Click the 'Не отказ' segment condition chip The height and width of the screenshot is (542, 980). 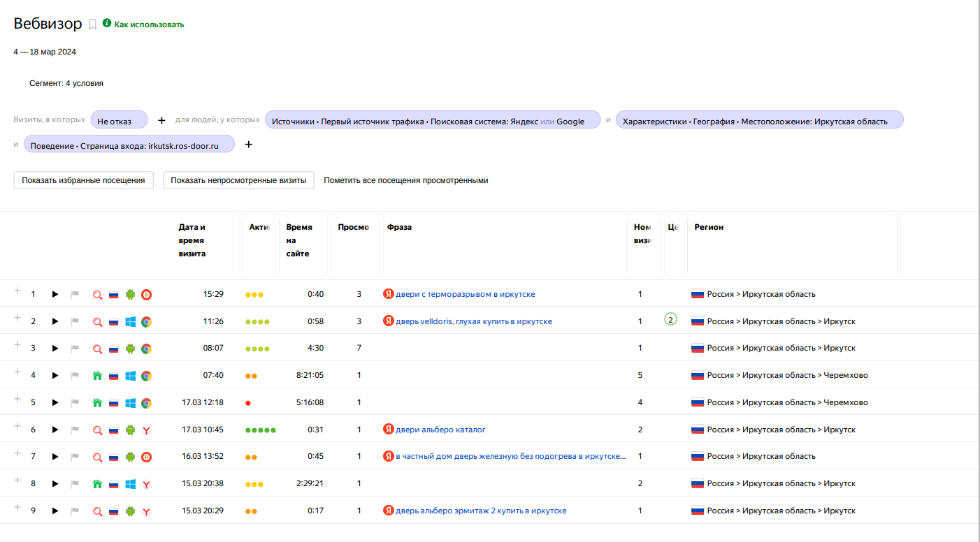coord(119,120)
